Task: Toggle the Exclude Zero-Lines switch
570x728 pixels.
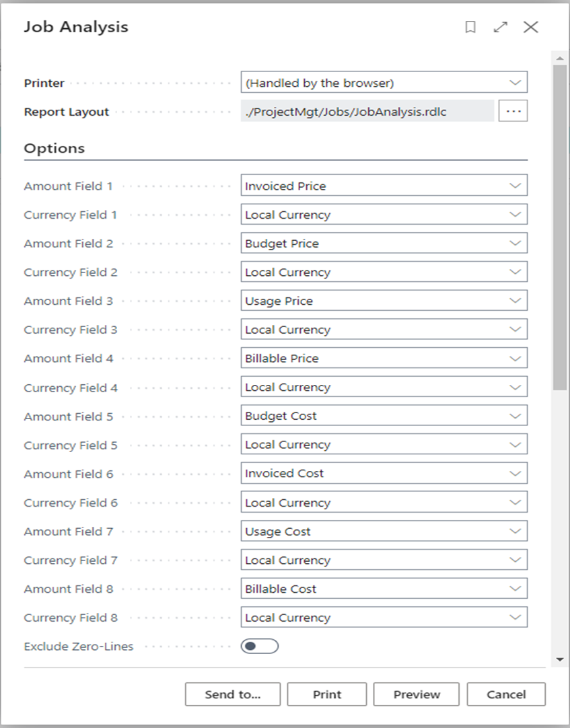Action: (259, 647)
